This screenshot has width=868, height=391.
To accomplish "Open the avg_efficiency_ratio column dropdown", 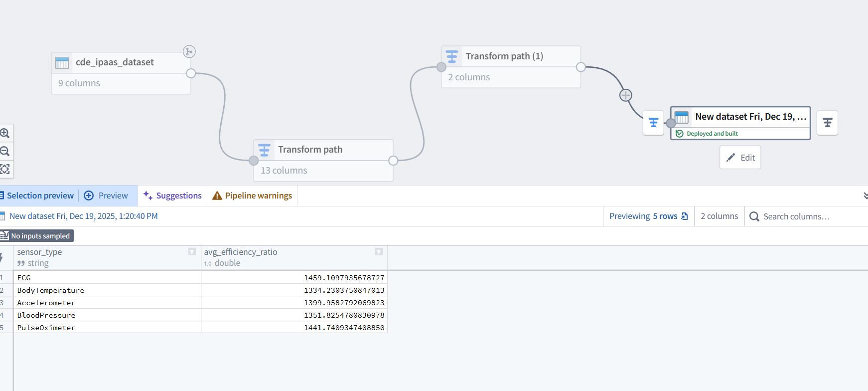I will point(379,252).
